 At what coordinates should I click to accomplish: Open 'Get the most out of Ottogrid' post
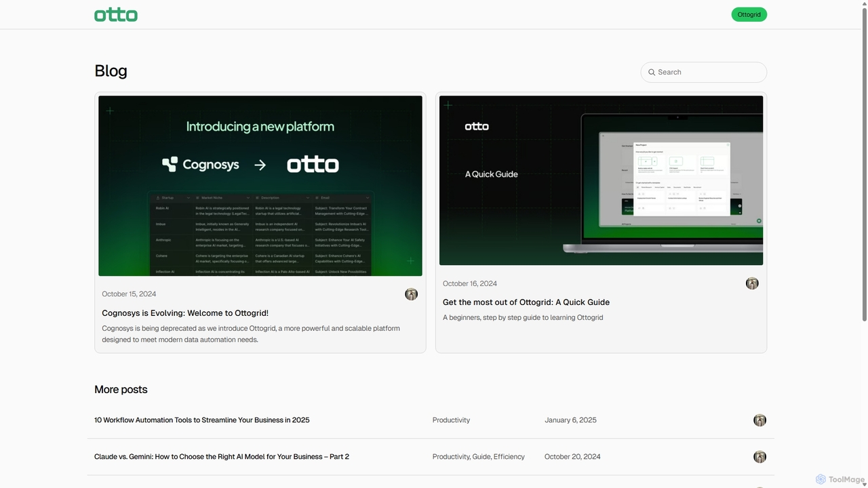pos(526,302)
